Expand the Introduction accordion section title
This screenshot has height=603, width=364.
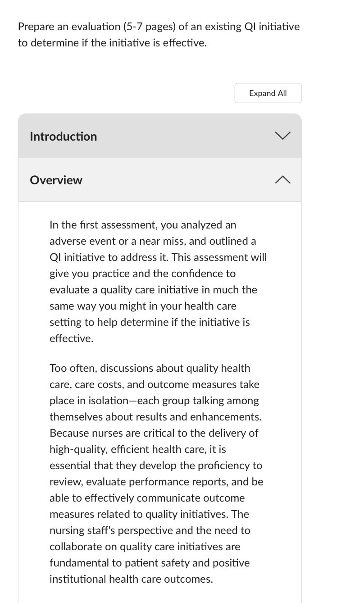pos(63,137)
